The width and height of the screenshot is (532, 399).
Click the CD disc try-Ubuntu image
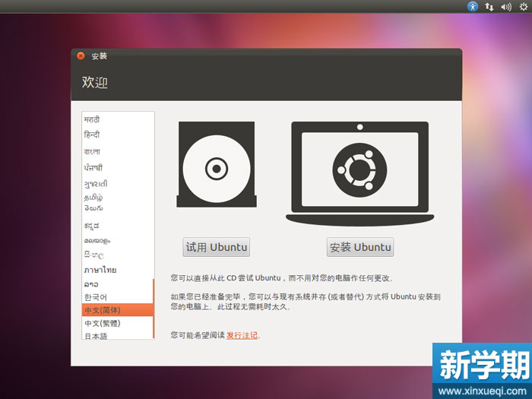click(x=217, y=164)
